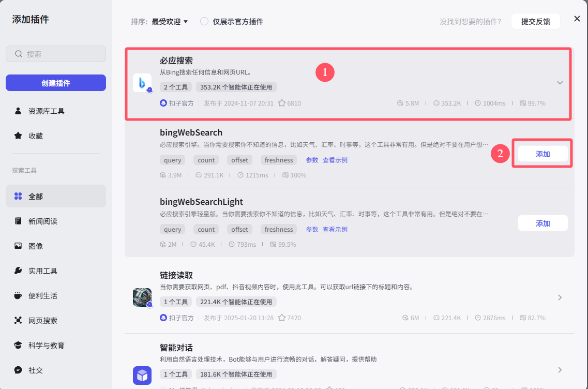Select the 实用工具 category
Viewport: 588px width, 389px height.
click(x=56, y=271)
